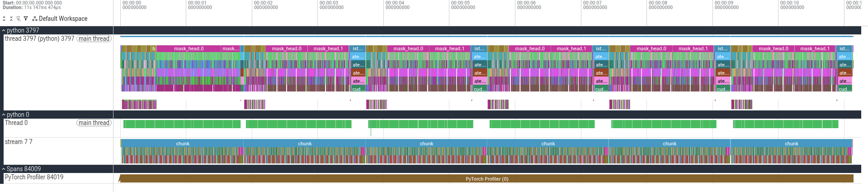
Task: Open the Default Workspace switcher
Action: pos(60,19)
